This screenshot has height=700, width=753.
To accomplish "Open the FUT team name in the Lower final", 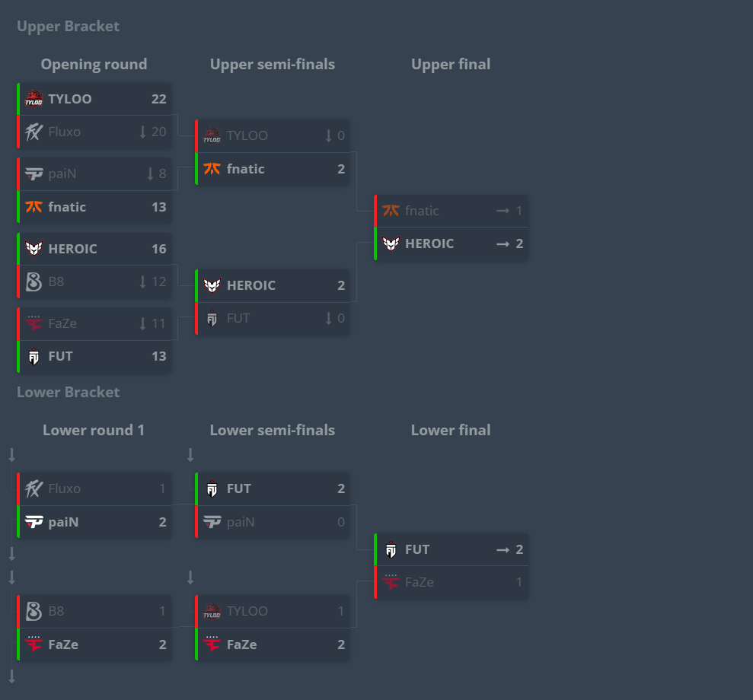I will pos(417,549).
